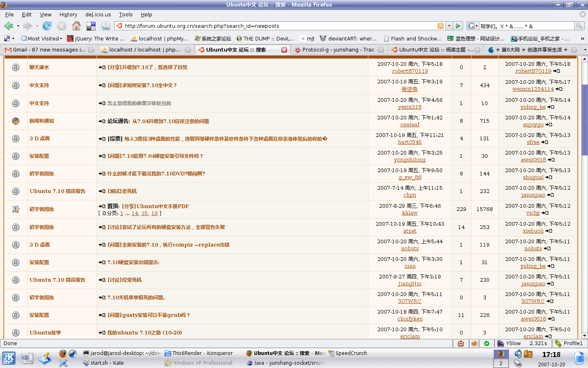The height and width of the screenshot is (368, 588).
Task: Open the del.icio.us bookmarks toolbar button
Action: pos(91,26)
